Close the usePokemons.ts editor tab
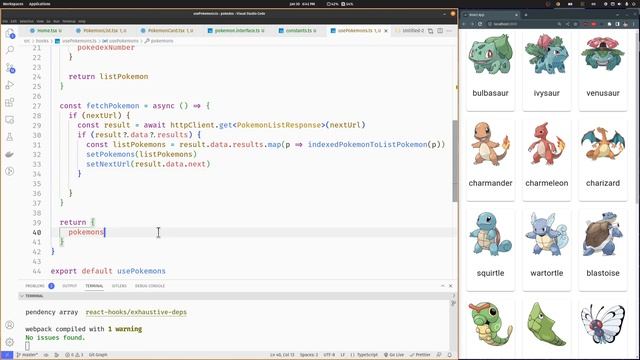This screenshot has height=360, width=640. [386, 31]
